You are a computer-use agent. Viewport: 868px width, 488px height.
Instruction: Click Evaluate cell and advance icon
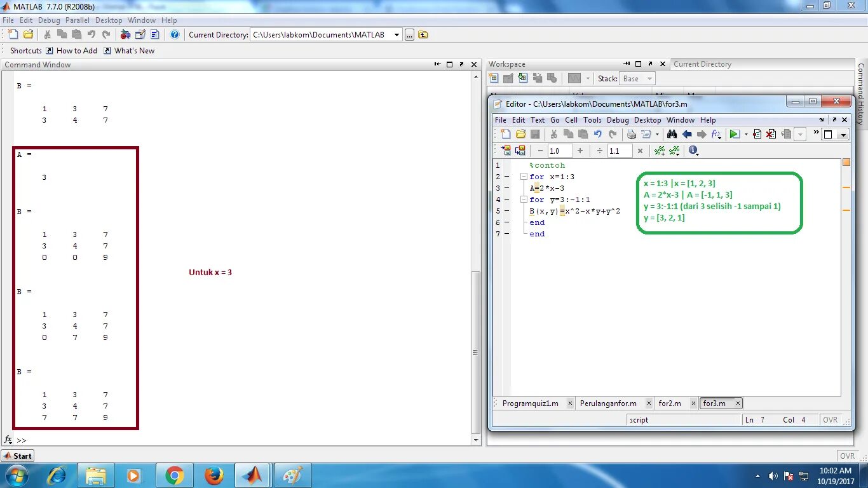[x=520, y=151]
